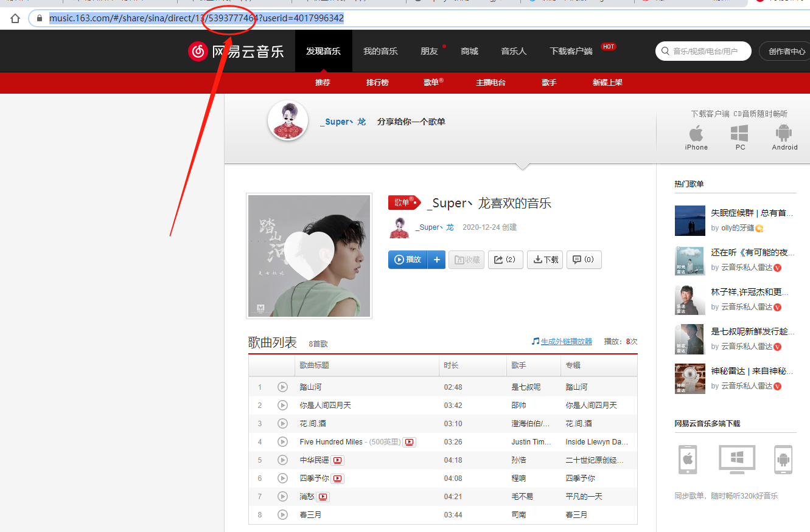Click the address bar lock icon
This screenshot has width=810, height=532.
pyautogui.click(x=40, y=18)
